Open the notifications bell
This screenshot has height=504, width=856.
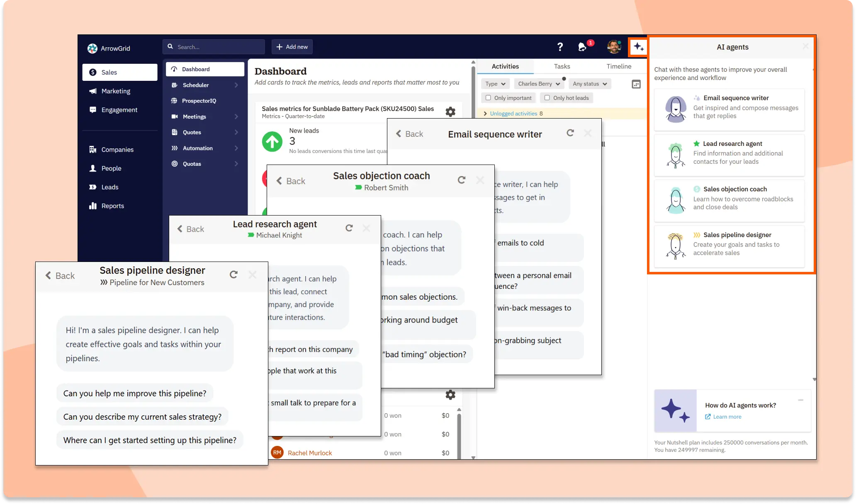(582, 47)
